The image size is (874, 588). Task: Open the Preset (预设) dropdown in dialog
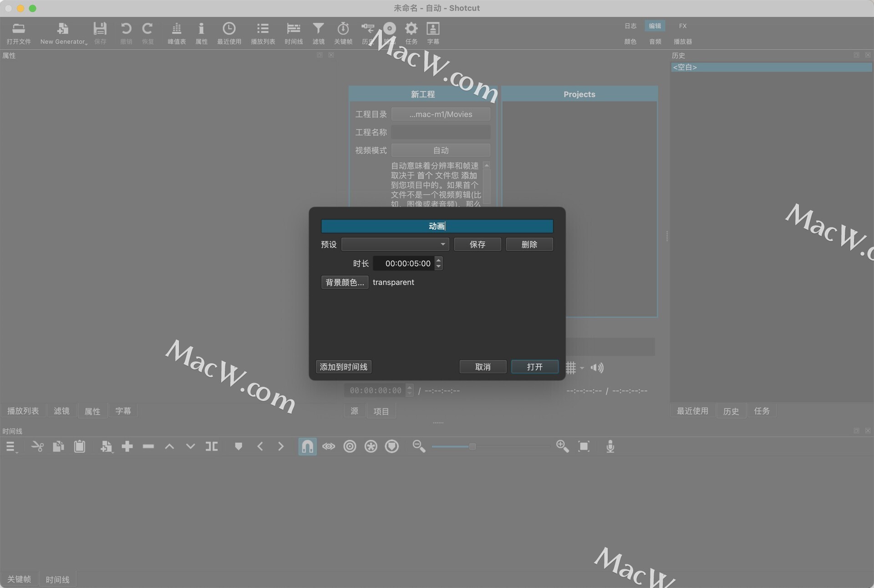tap(395, 244)
